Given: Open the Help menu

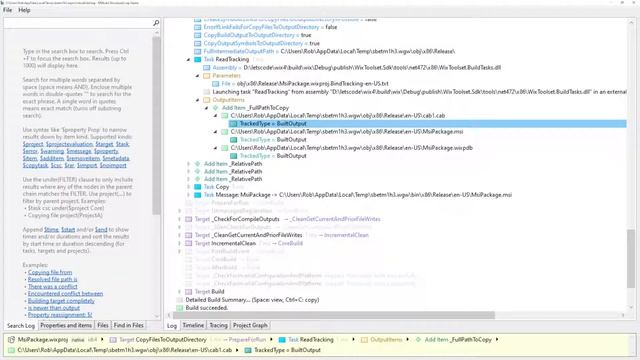Looking at the screenshot, I should (24, 10).
